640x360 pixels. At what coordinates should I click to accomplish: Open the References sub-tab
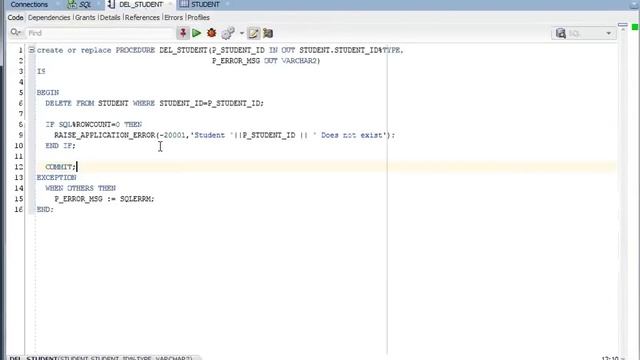tap(142, 18)
